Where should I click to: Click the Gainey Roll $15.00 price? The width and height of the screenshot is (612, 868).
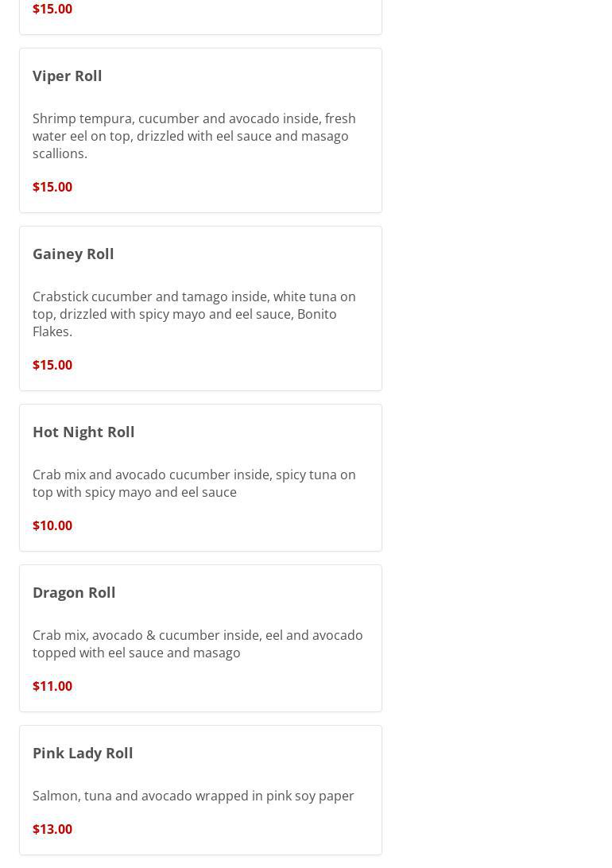(52, 365)
